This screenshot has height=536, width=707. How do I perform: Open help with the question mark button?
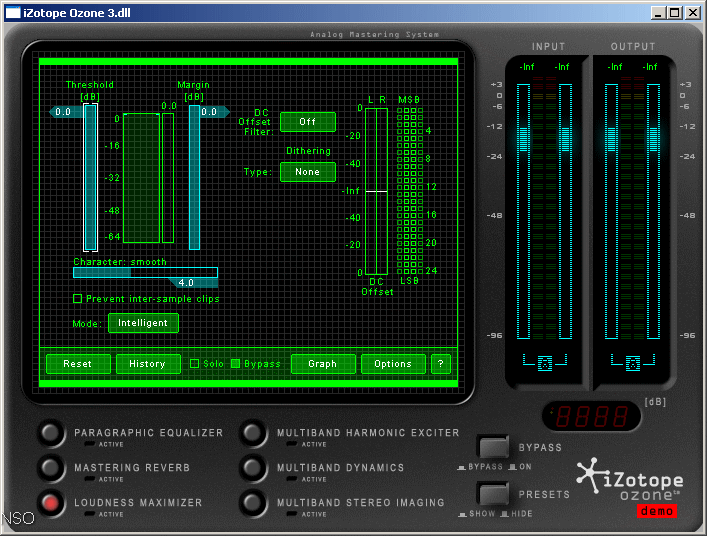(441, 364)
